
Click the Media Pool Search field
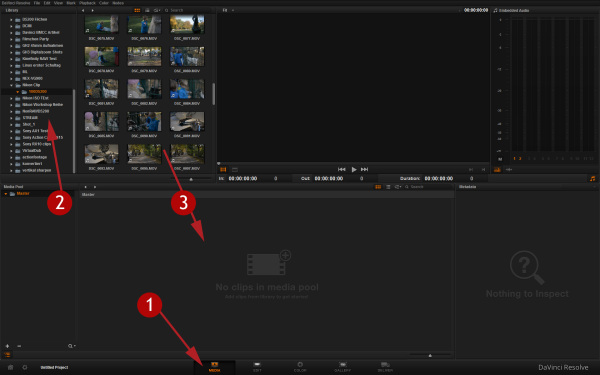coord(430,187)
